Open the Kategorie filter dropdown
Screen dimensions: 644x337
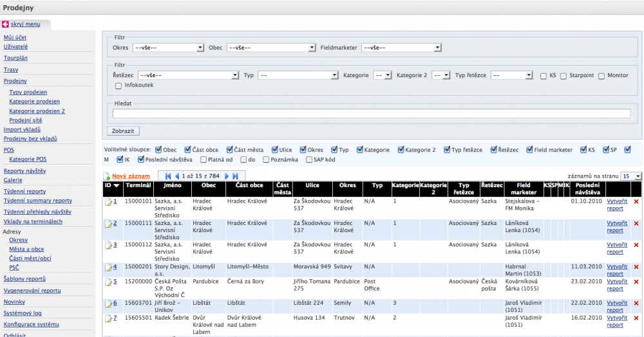pyautogui.click(x=383, y=75)
